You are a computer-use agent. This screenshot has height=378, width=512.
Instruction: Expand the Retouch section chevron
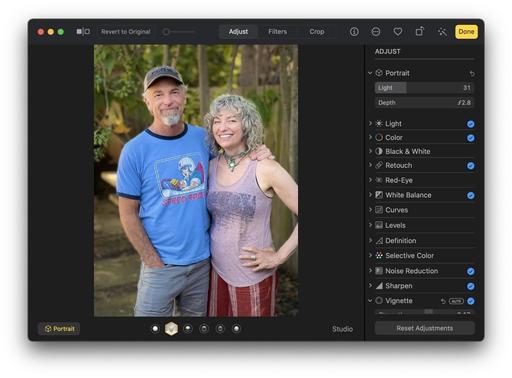(370, 165)
